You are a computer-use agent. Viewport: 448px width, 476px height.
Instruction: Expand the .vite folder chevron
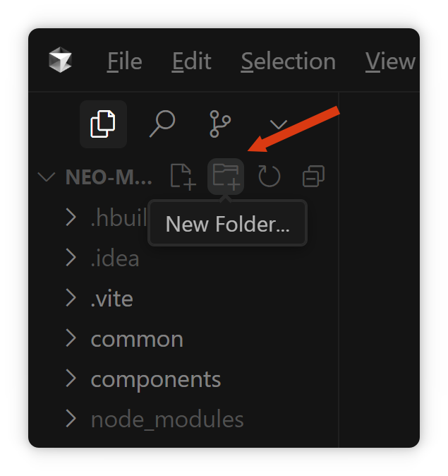(x=71, y=298)
